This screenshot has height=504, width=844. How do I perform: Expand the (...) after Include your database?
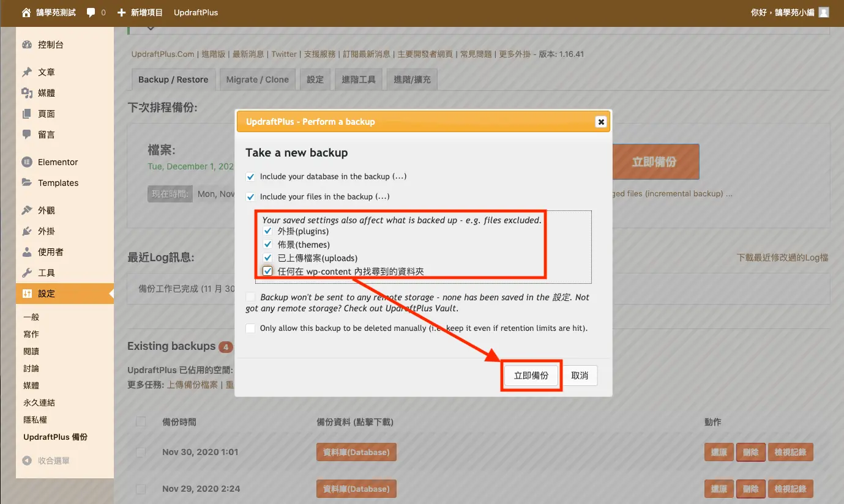click(399, 177)
